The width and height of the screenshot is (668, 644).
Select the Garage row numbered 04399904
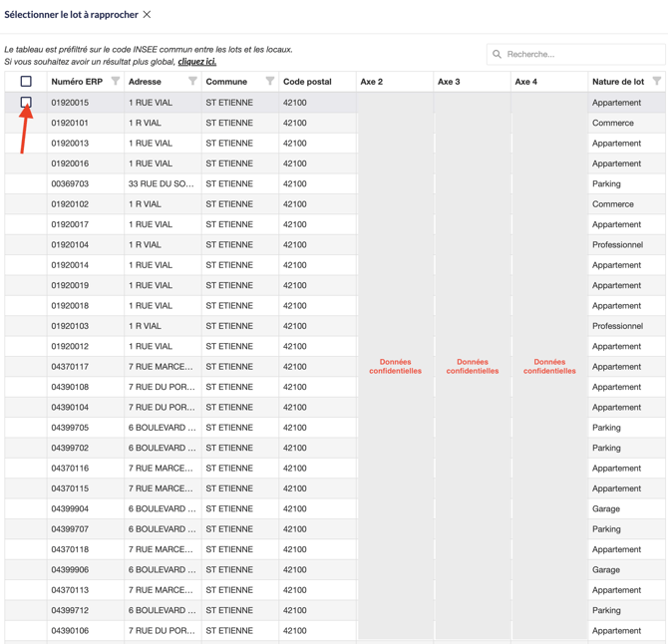coord(70,508)
